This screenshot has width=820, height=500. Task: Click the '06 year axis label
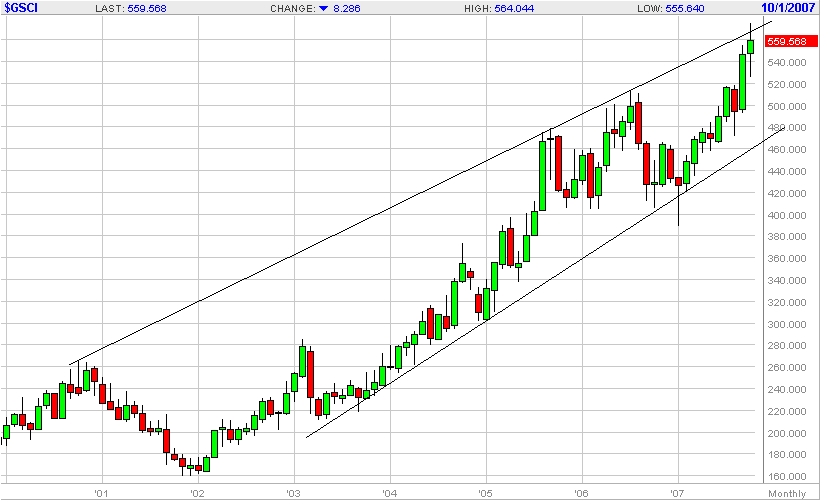coord(581,493)
